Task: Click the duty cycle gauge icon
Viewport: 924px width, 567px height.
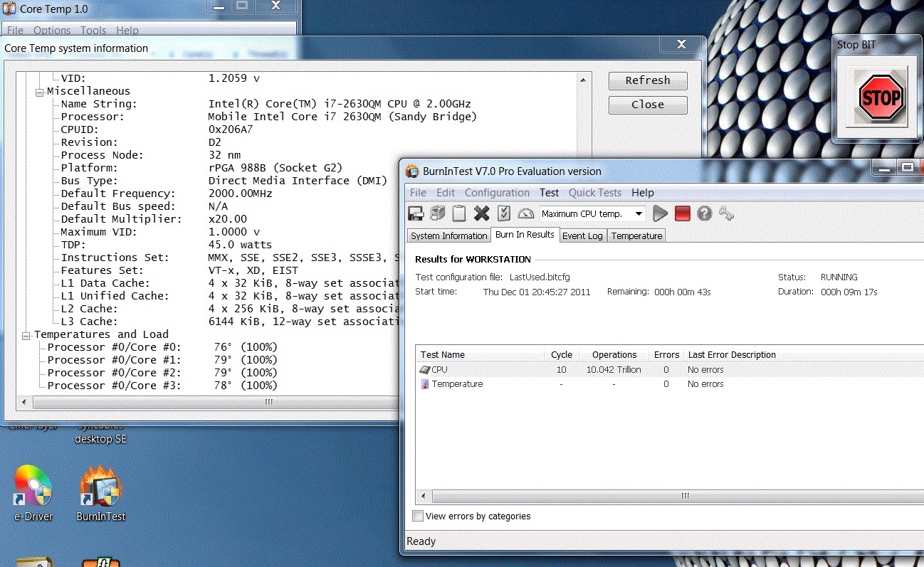Action: 525,213
